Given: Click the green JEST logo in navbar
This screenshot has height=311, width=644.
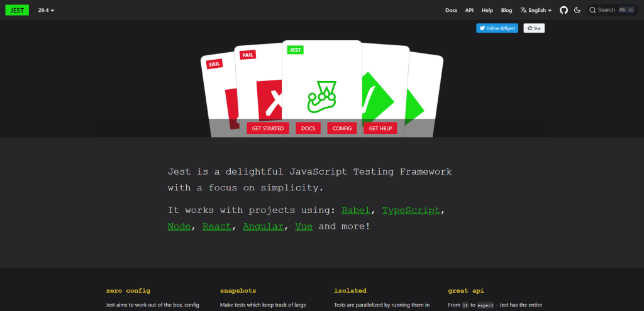Looking at the screenshot, I should (17, 10).
